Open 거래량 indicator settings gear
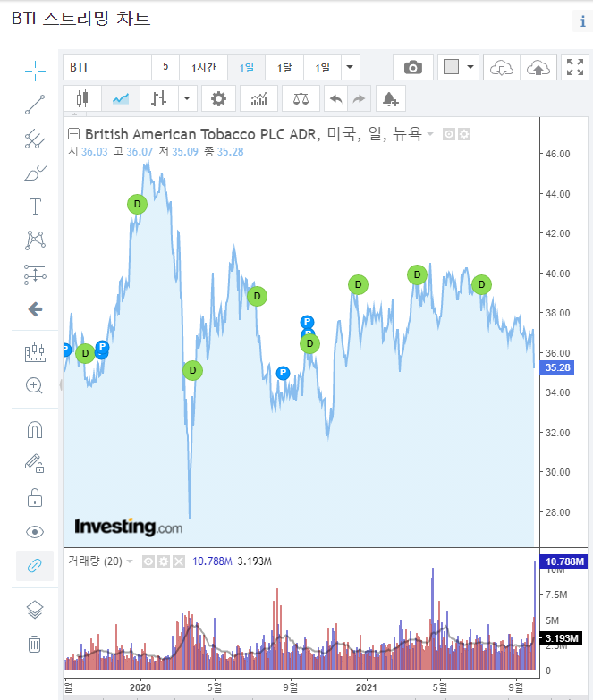This screenshot has width=593, height=700. pyautogui.click(x=164, y=561)
